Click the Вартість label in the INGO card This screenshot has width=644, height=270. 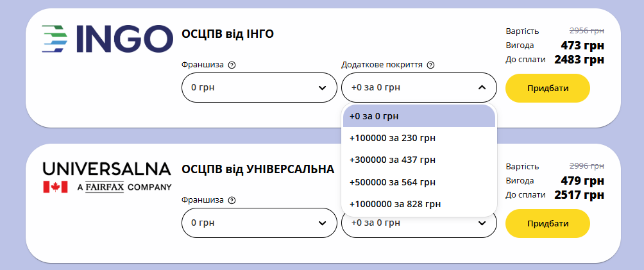(x=522, y=31)
